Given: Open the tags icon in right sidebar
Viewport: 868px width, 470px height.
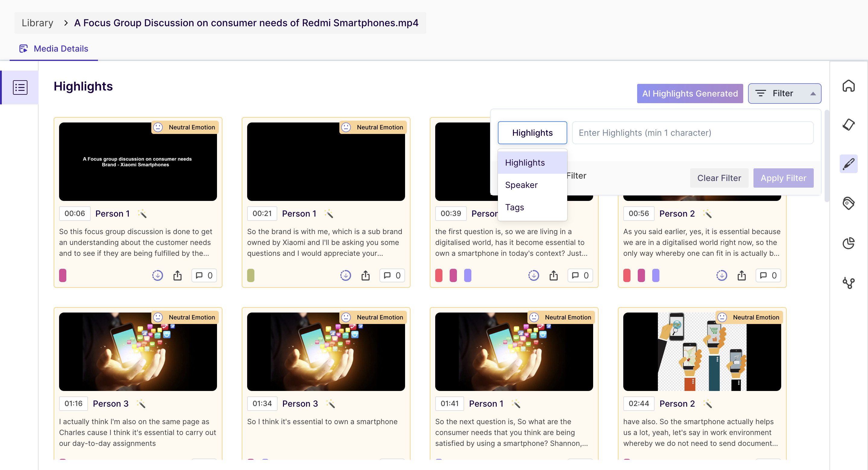Looking at the screenshot, I should tap(848, 203).
